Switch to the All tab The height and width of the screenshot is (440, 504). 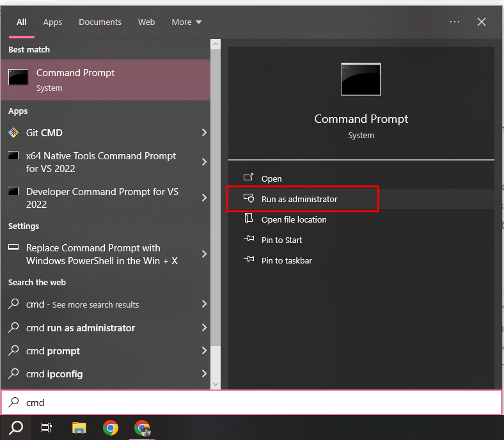[x=22, y=22]
